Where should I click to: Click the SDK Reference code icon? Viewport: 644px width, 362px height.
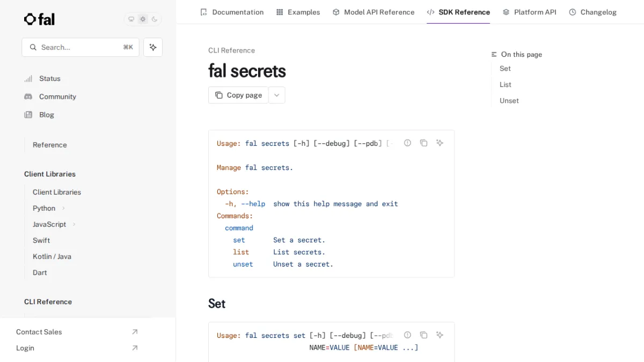point(430,12)
